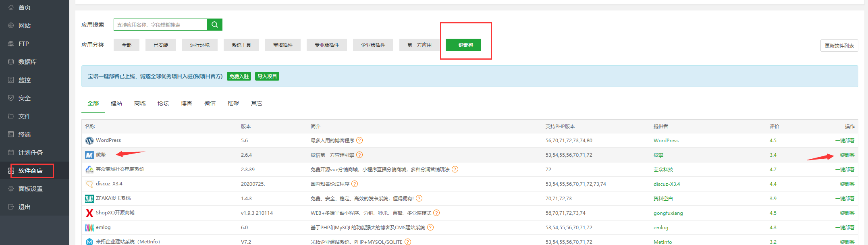Click 一键部署 link for ShopXO row

tap(845, 213)
